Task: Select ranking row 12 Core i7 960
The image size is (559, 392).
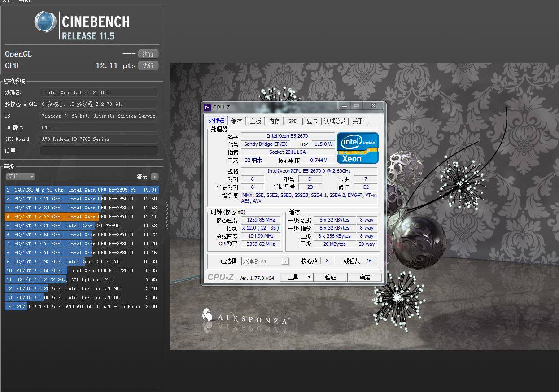Action: [82, 288]
